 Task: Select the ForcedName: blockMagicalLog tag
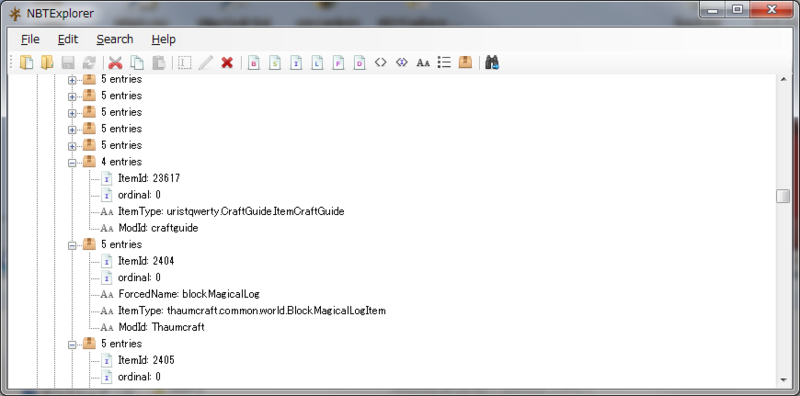189,294
